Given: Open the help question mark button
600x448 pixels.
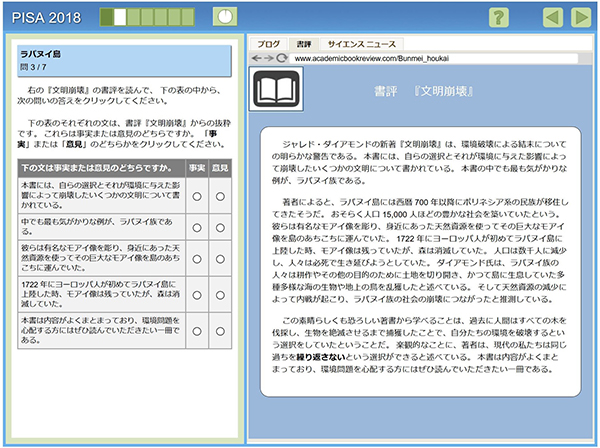Looking at the screenshot, I should [x=499, y=18].
